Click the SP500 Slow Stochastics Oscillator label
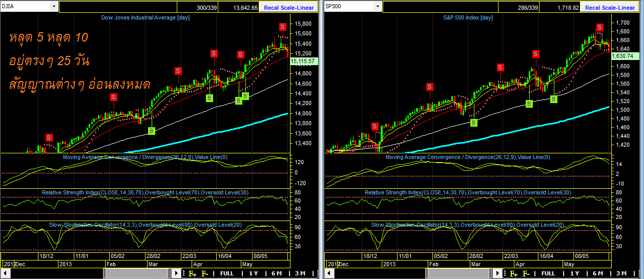 click(x=468, y=225)
